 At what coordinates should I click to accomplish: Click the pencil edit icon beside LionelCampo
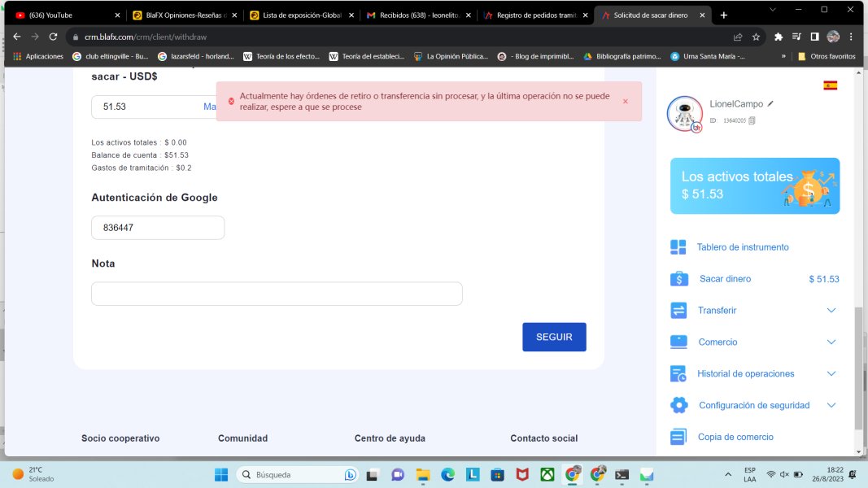coord(770,104)
